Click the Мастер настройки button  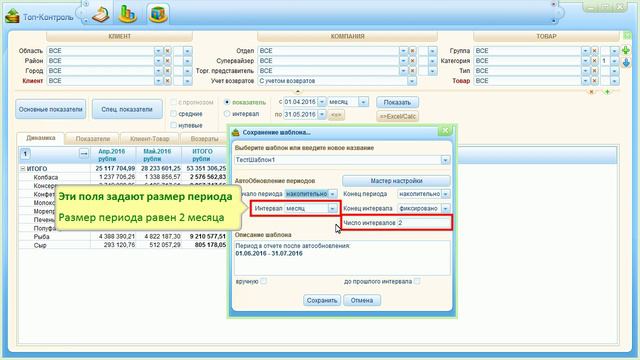point(396,181)
